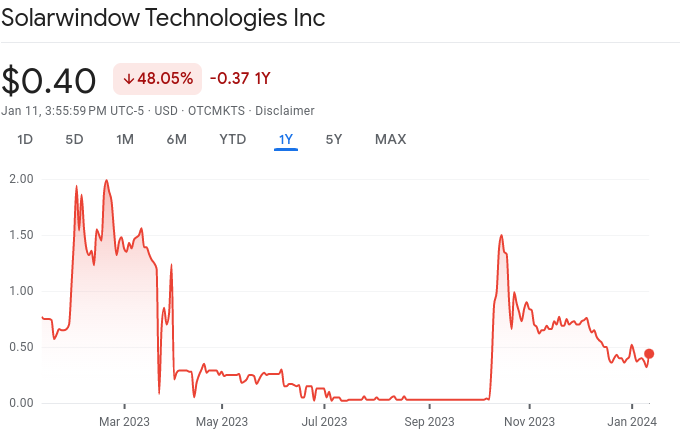Click the red down-arrow icon in the percent badge
Screen dimensions: 680x446
click(x=128, y=79)
